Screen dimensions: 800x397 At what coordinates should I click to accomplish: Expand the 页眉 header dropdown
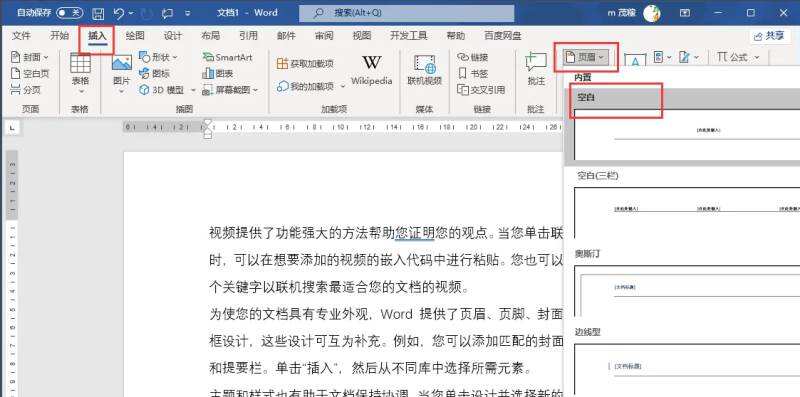(586, 57)
